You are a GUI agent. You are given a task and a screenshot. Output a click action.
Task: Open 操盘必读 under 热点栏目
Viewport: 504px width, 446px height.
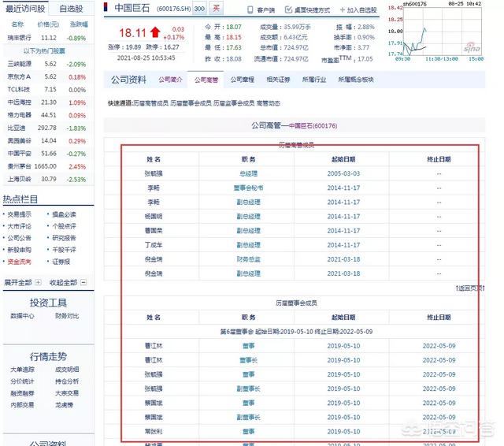64,214
